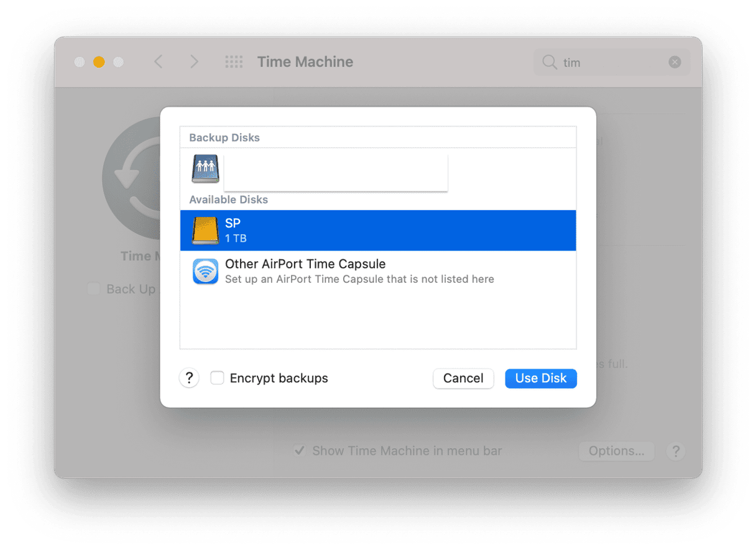
Task: Click the Cancel button
Action: point(463,378)
